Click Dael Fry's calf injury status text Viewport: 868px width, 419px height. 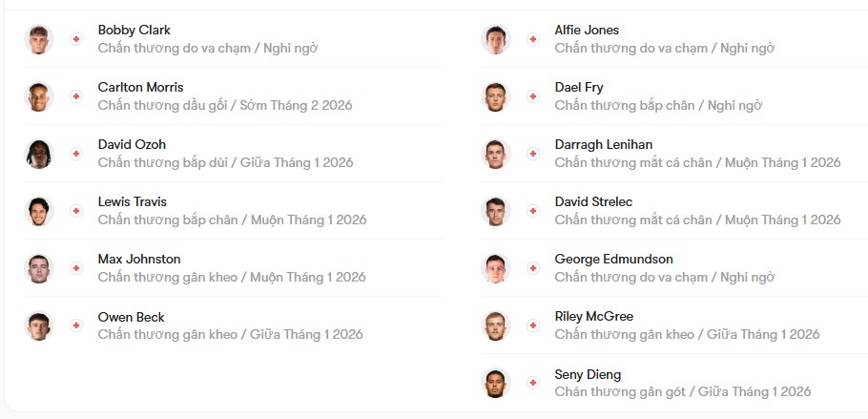pos(658,106)
